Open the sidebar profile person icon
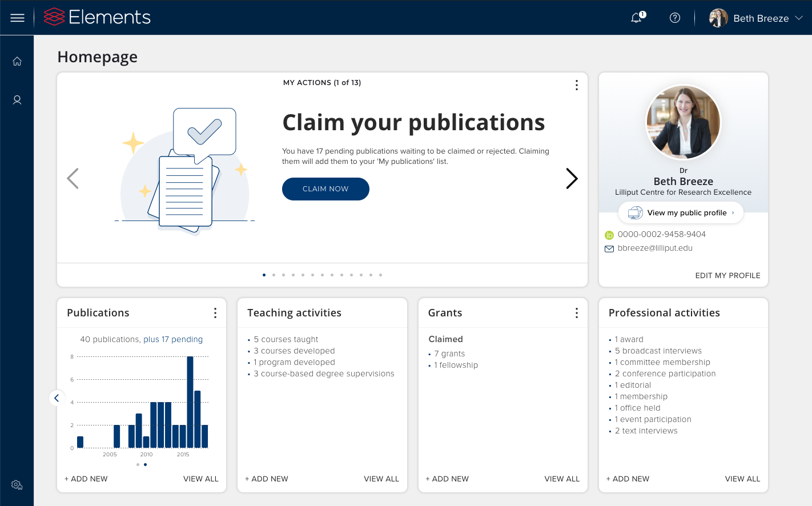The image size is (812, 506). [x=17, y=100]
